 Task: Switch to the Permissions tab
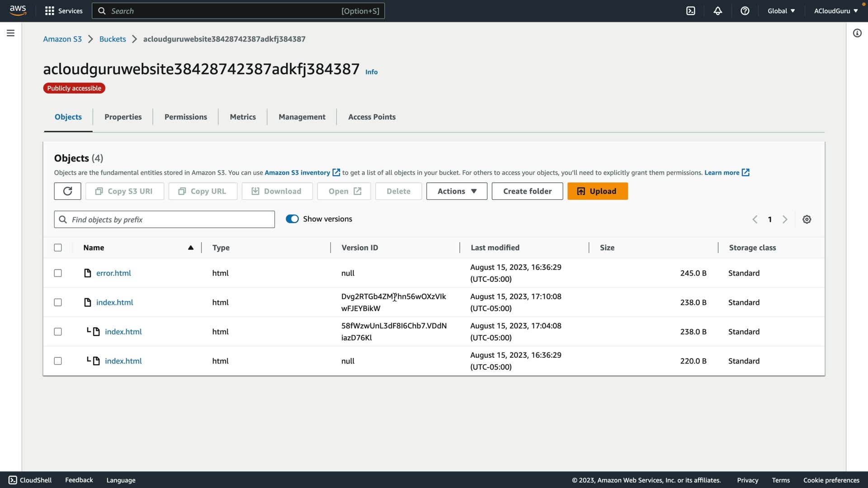pyautogui.click(x=185, y=117)
